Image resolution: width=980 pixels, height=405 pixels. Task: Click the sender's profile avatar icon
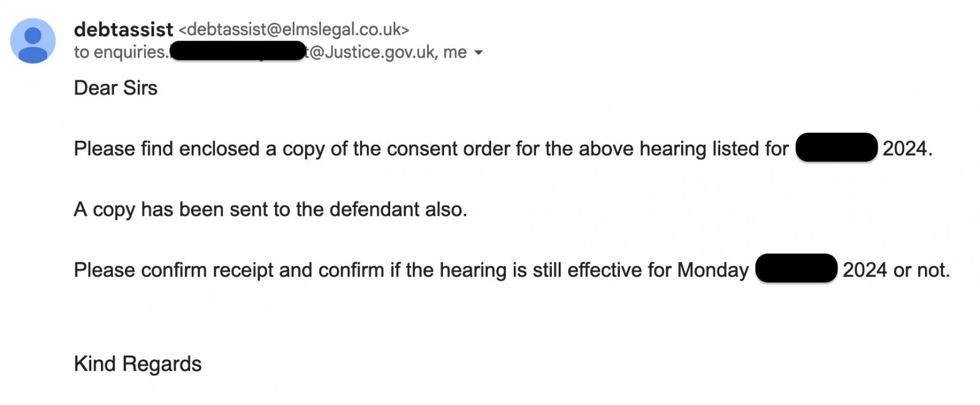point(33,41)
